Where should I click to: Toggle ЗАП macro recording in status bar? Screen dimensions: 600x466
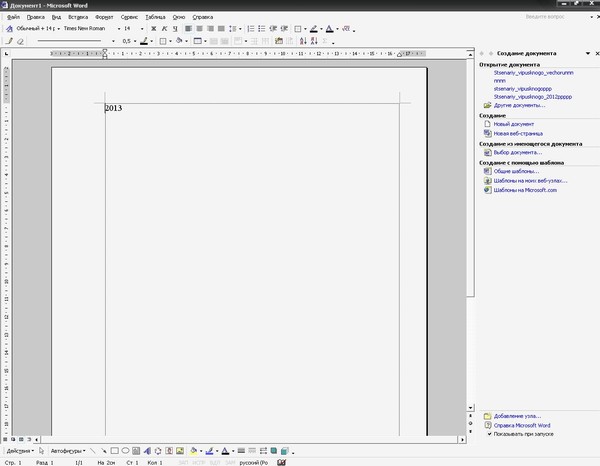tap(183, 463)
